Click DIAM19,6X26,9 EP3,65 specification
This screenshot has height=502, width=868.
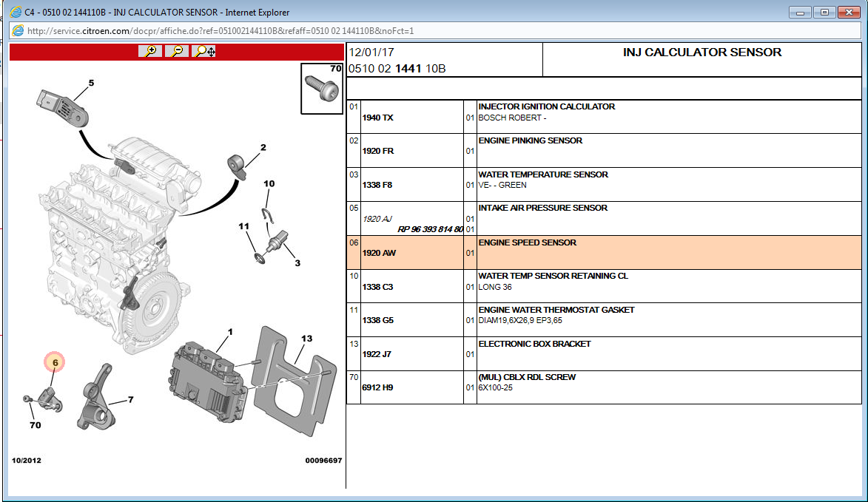[x=519, y=321]
